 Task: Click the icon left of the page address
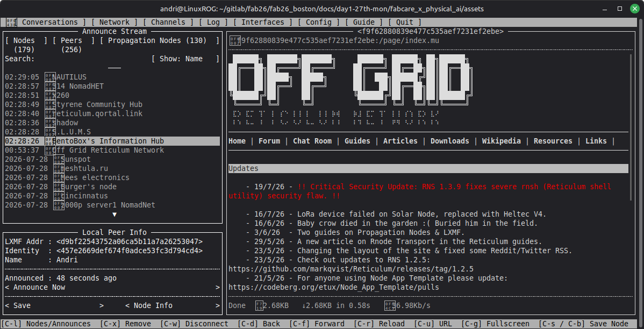click(234, 41)
